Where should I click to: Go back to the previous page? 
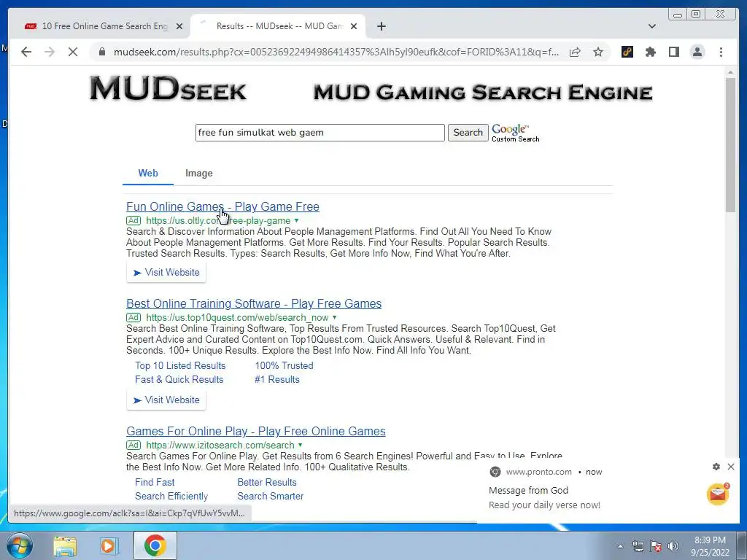click(x=26, y=52)
